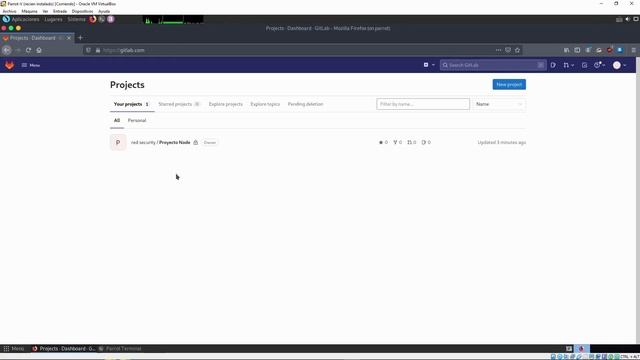Click the Firefox back button
This screenshot has width=640, height=360.
[x=7, y=50]
